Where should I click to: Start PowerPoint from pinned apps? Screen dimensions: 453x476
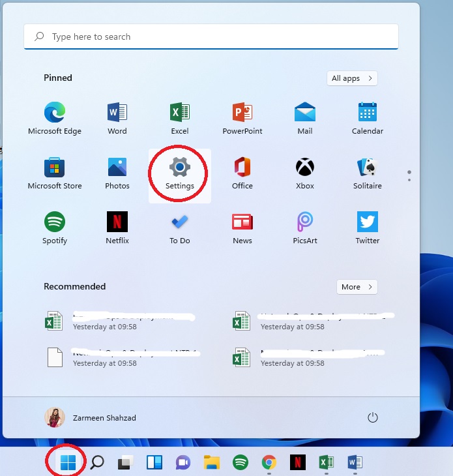242,119
